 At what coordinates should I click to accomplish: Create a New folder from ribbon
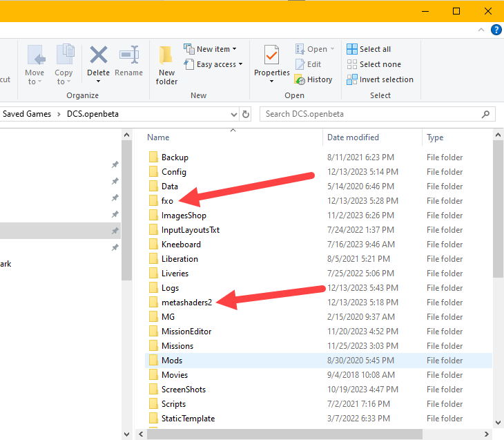[166, 66]
